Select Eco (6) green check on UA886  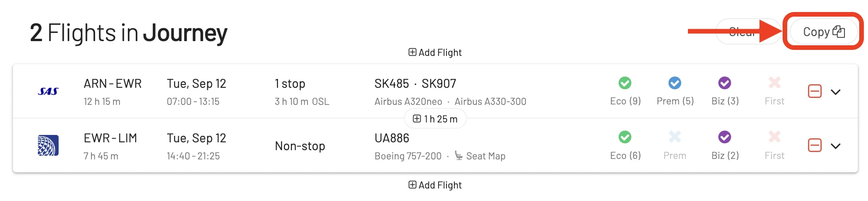[x=625, y=137]
